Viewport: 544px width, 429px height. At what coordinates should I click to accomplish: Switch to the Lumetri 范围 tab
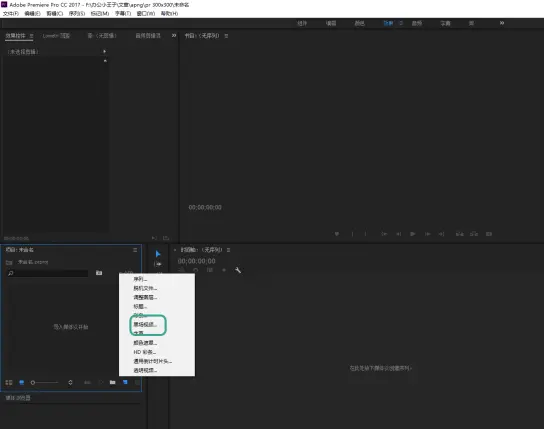click(x=56, y=36)
